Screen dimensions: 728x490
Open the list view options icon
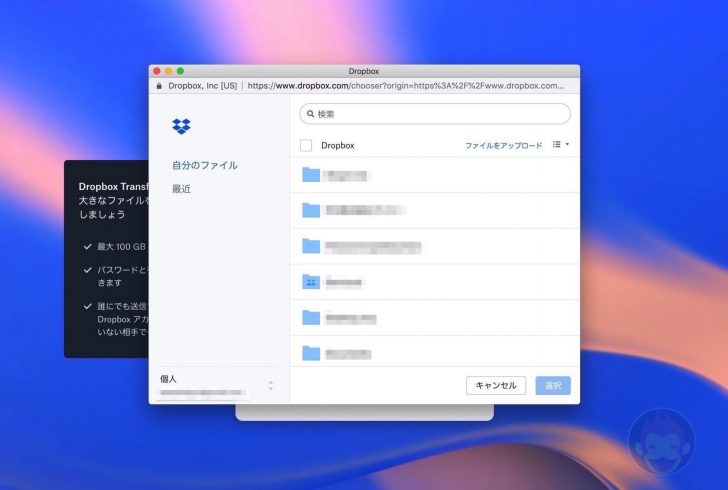point(556,144)
